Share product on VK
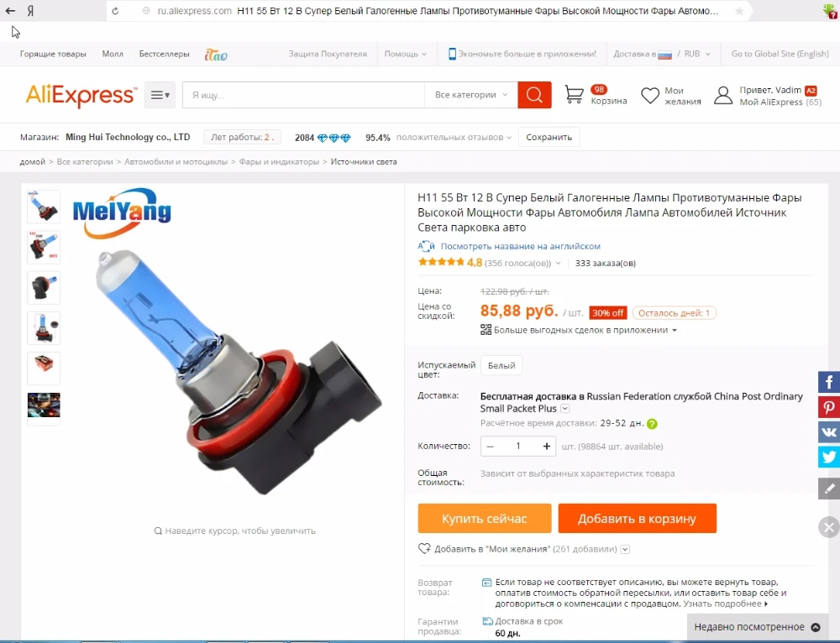Screen dimensions: 840x643 (829, 431)
